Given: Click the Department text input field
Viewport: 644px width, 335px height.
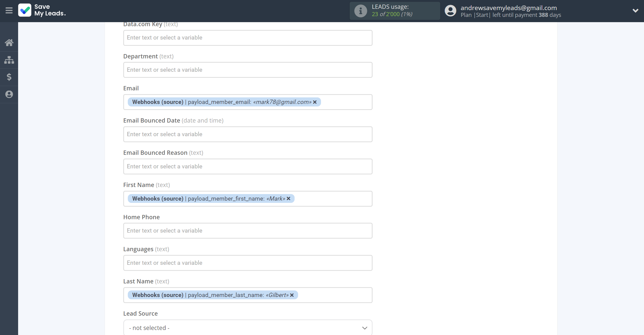Looking at the screenshot, I should 248,69.
